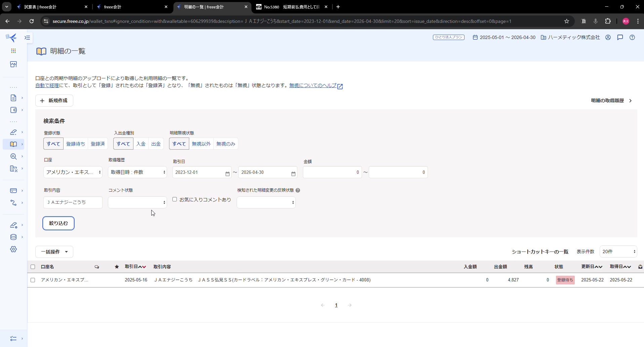Screen dimensions: 644x347
Task: Switch to the 試算表 browser tab
Action: click(50, 7)
